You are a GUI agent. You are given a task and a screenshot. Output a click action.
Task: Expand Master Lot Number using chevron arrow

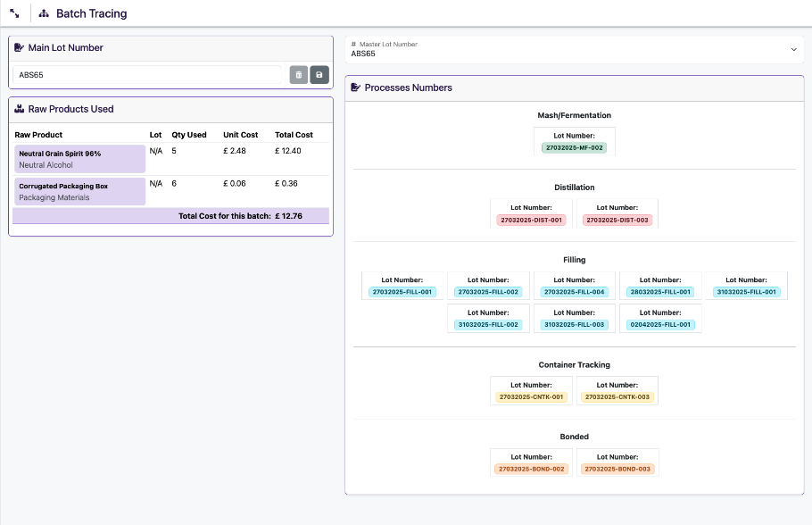tap(793, 49)
